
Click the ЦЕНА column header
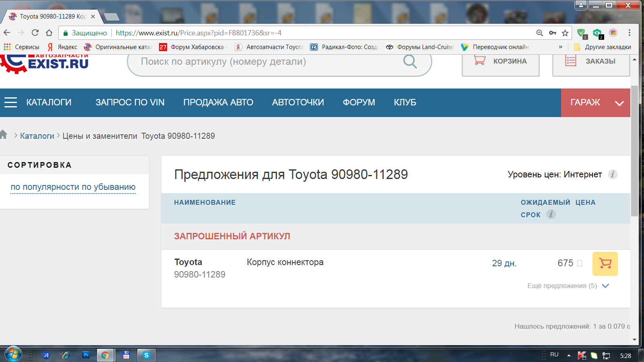(x=585, y=203)
